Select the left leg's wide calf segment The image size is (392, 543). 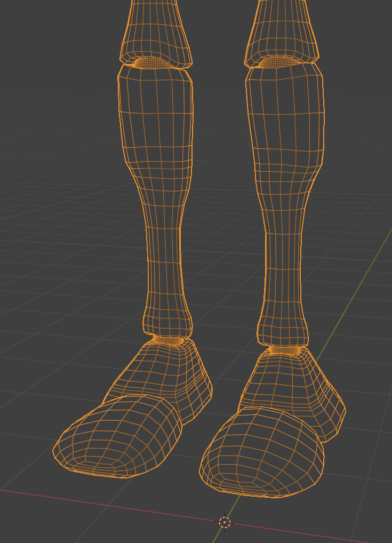155,123
